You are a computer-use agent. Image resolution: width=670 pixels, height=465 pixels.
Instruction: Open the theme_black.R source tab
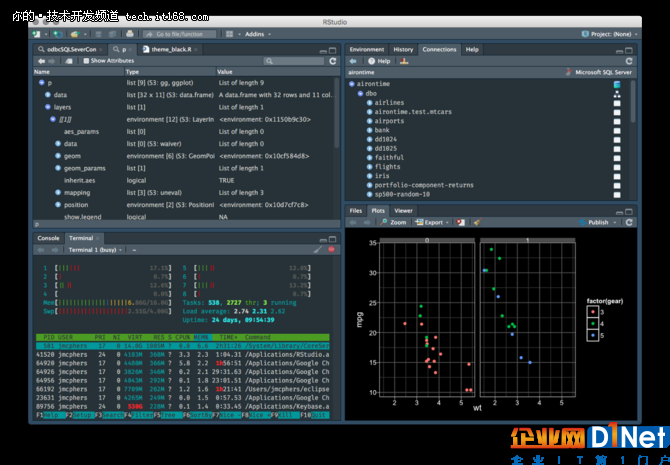(x=171, y=50)
